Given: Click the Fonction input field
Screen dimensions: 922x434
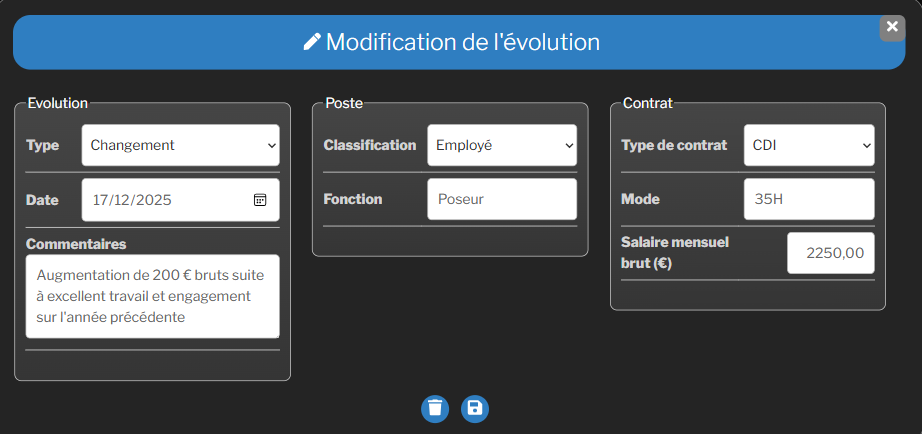Looking at the screenshot, I should click(502, 199).
